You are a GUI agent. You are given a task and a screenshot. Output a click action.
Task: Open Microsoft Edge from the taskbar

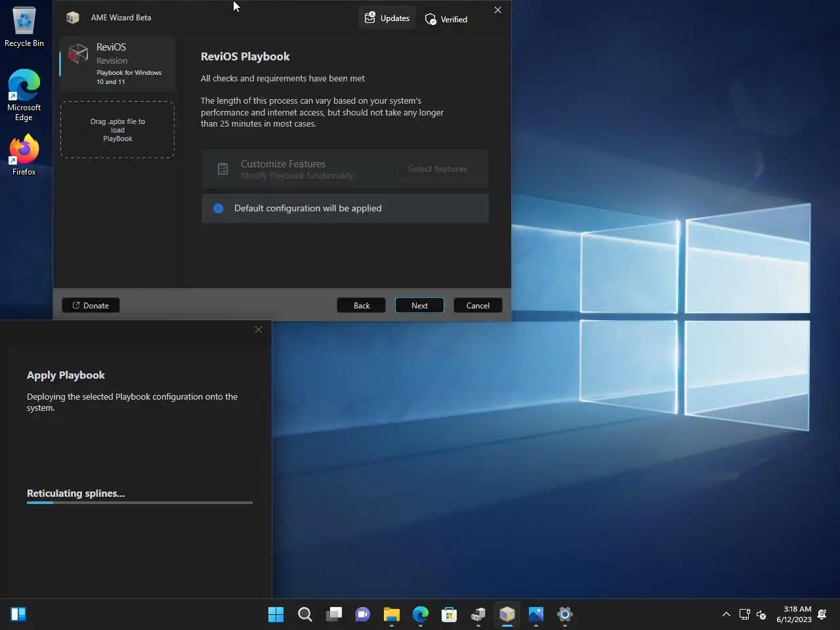[x=421, y=614]
